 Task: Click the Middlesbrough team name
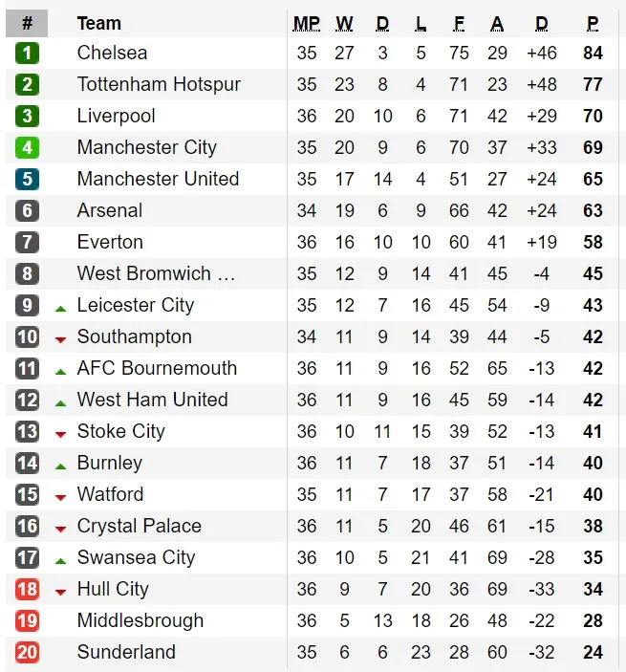click(140, 620)
